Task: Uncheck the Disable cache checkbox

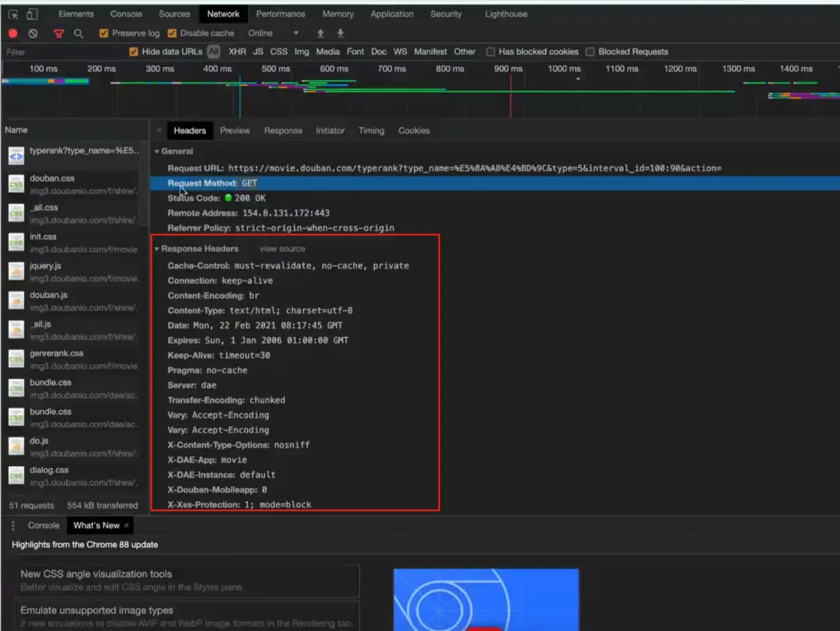Action: [x=172, y=33]
